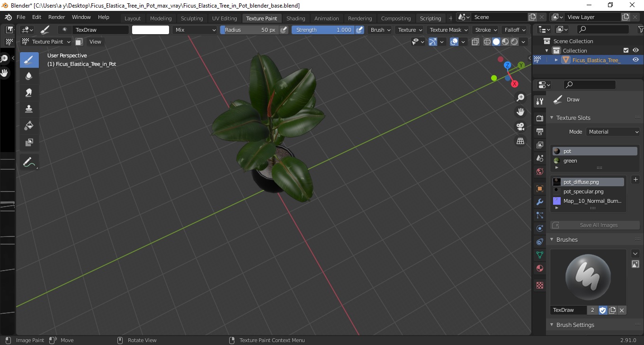Select the Draw brush tool in toolbar
644x345 pixels.
(29, 60)
